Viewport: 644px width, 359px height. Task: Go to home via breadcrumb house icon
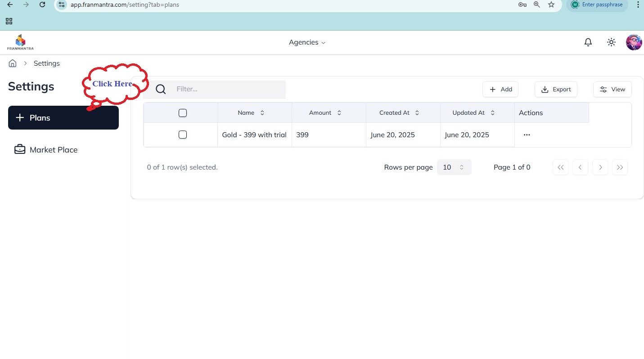tap(13, 63)
